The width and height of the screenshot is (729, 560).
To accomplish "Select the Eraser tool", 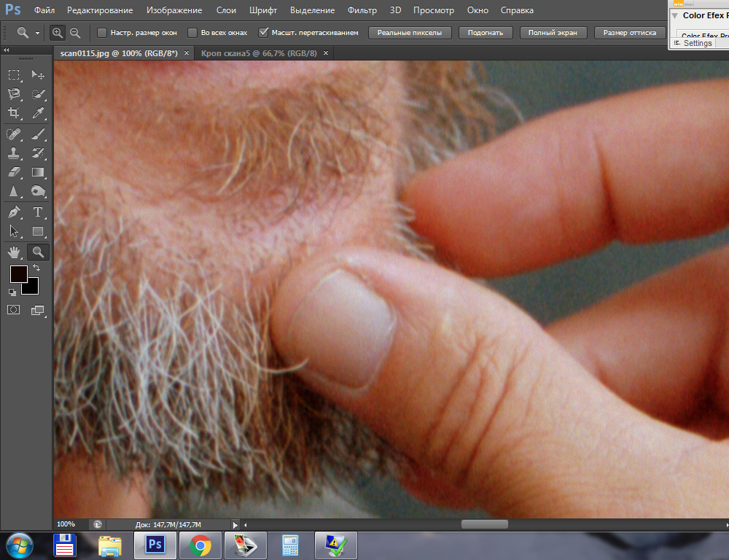I will [x=14, y=173].
